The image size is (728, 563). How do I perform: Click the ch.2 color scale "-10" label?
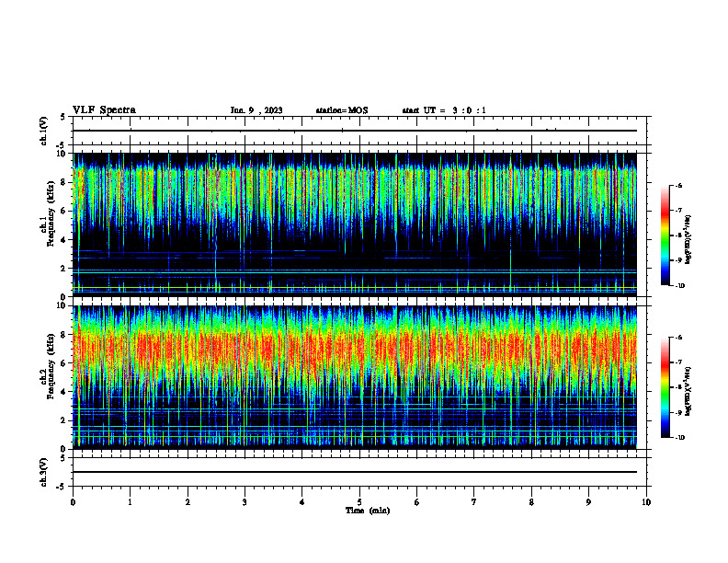click(x=679, y=438)
